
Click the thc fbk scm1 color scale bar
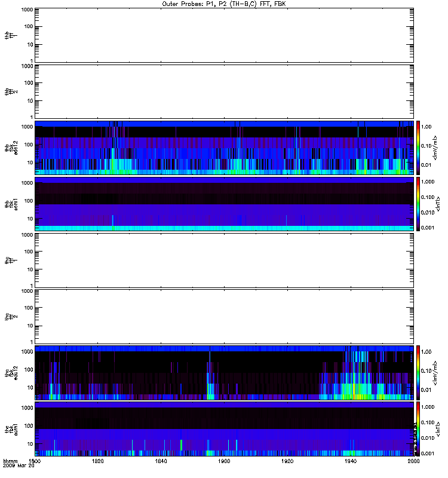[x=418, y=429]
